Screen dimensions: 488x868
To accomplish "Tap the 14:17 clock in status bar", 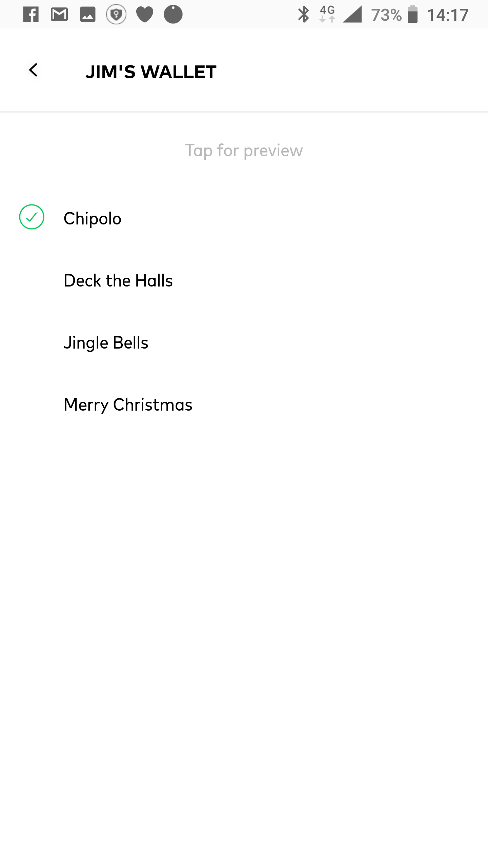I will point(448,15).
